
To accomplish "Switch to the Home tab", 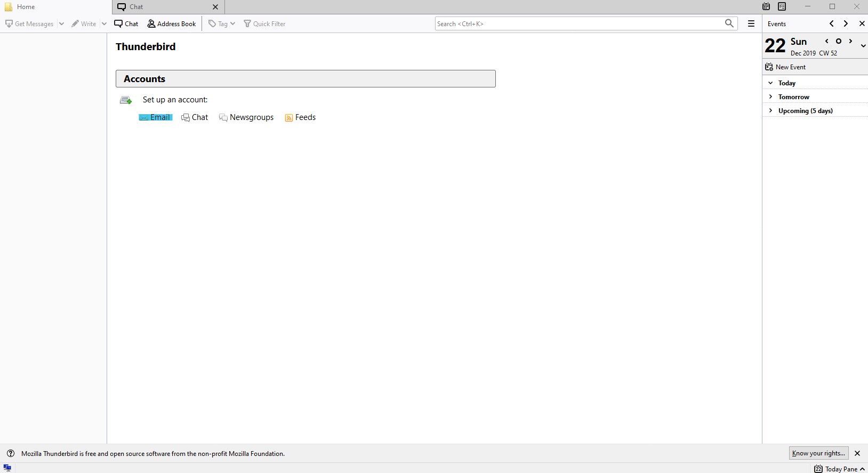I will coord(56,7).
